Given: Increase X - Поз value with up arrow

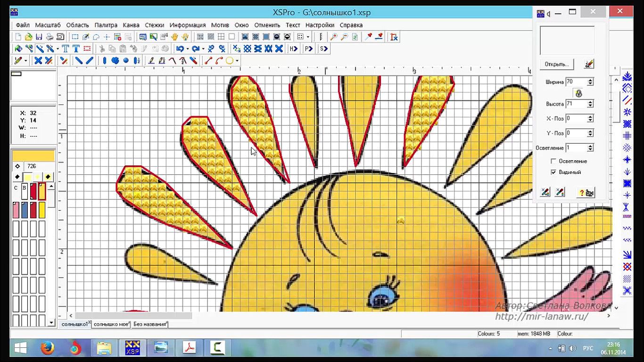Looking at the screenshot, I should coord(590,116).
